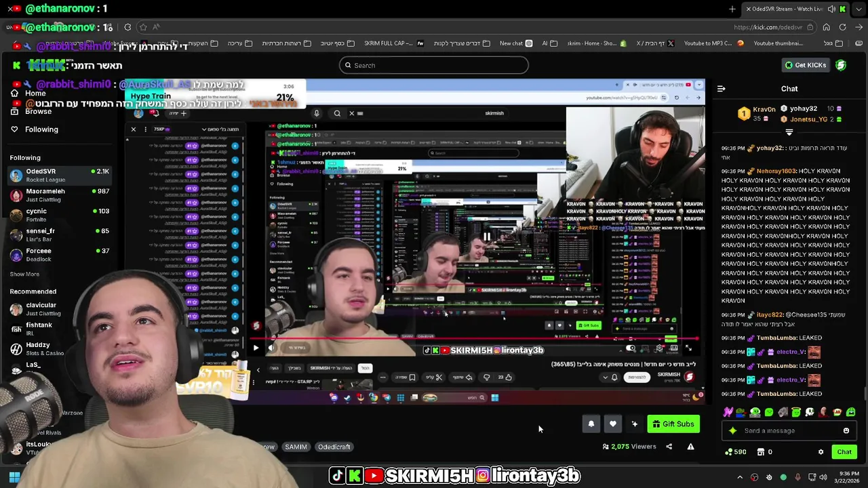Click the Kick search box
Screen dimensions: 868x488
tap(434, 65)
